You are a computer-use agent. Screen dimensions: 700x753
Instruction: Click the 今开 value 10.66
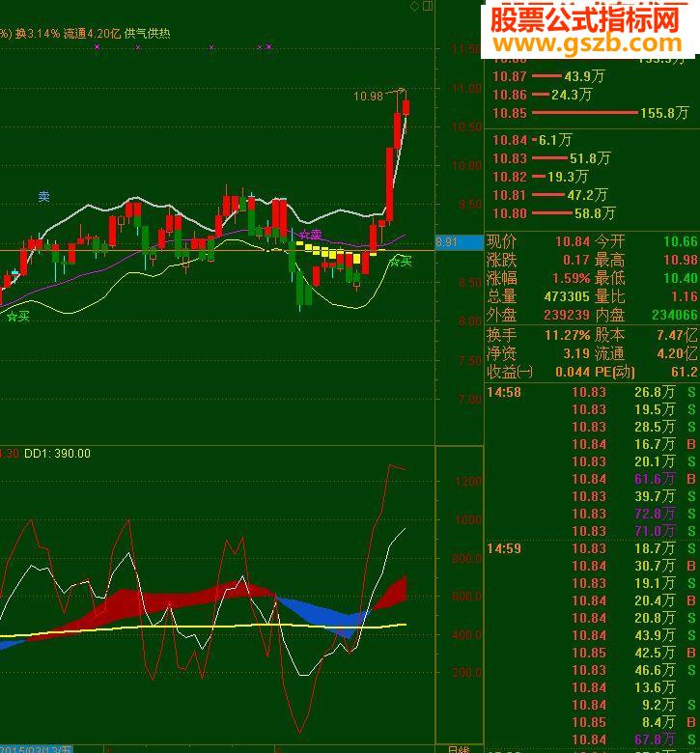pos(681,241)
